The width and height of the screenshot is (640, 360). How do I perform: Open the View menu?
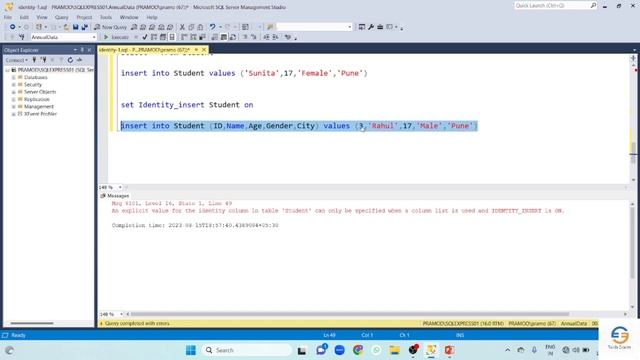click(42, 17)
